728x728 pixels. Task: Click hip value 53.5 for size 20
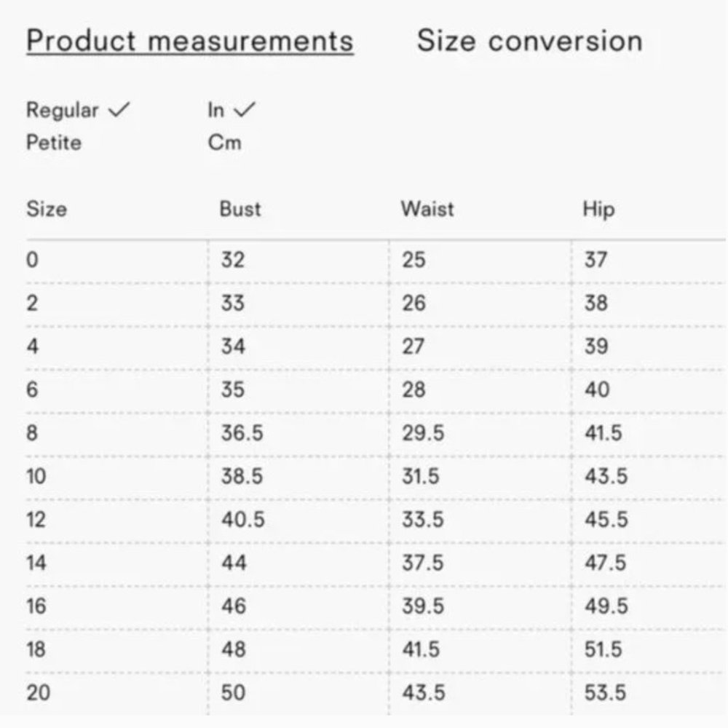coord(606,692)
